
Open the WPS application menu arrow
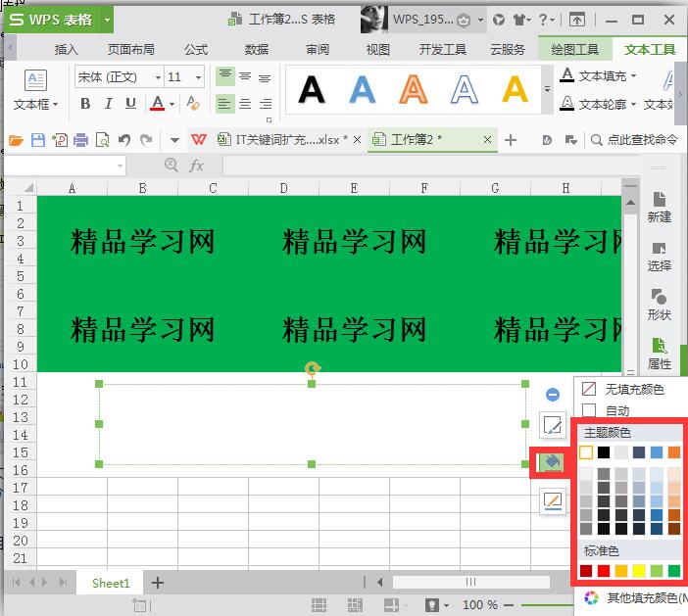point(107,20)
